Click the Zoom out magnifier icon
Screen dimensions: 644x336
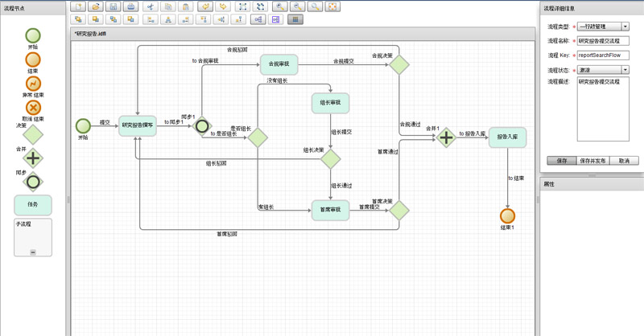point(297,6)
